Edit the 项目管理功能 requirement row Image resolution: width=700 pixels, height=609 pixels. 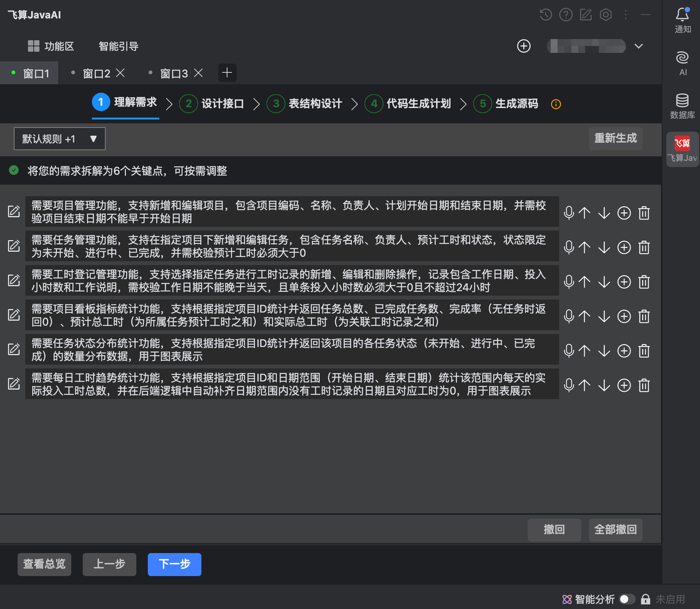[x=14, y=212]
